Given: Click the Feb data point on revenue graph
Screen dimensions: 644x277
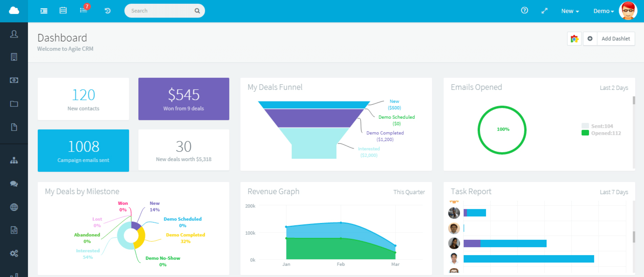Looking at the screenshot, I should click(341, 223).
